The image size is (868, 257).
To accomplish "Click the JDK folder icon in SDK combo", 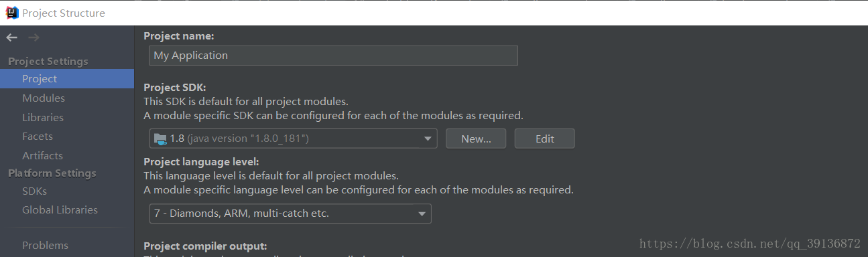I will pyautogui.click(x=160, y=139).
